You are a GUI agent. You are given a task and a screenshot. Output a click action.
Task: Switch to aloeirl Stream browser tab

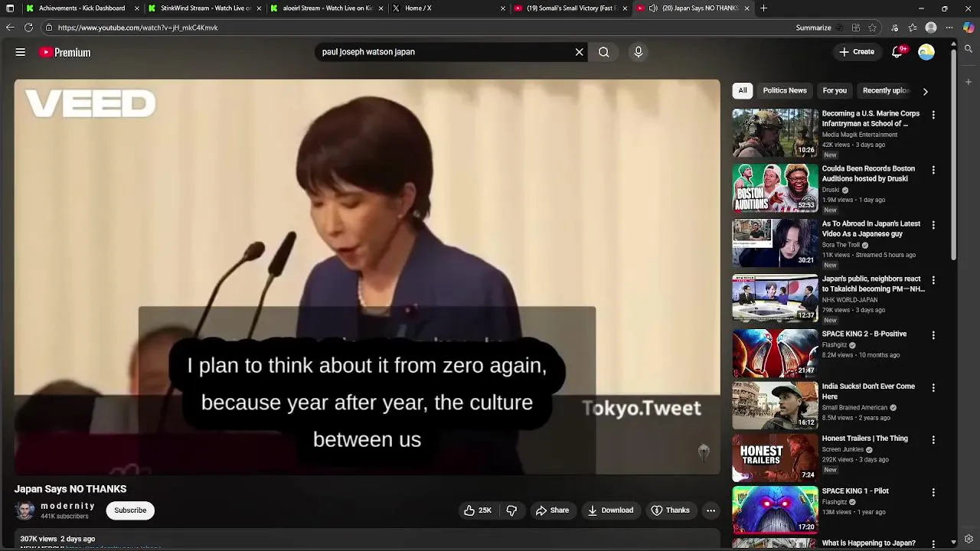(x=328, y=8)
